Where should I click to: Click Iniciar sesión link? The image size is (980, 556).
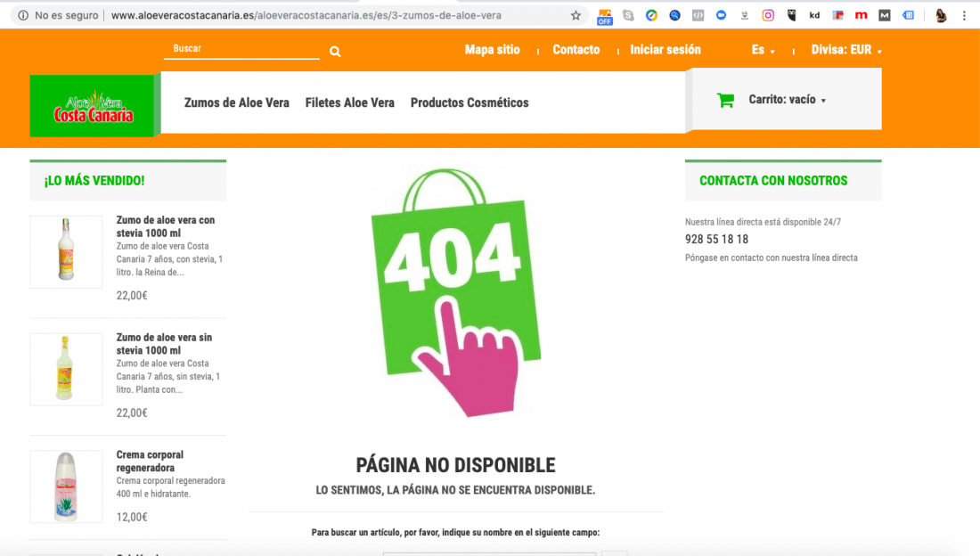tap(665, 50)
